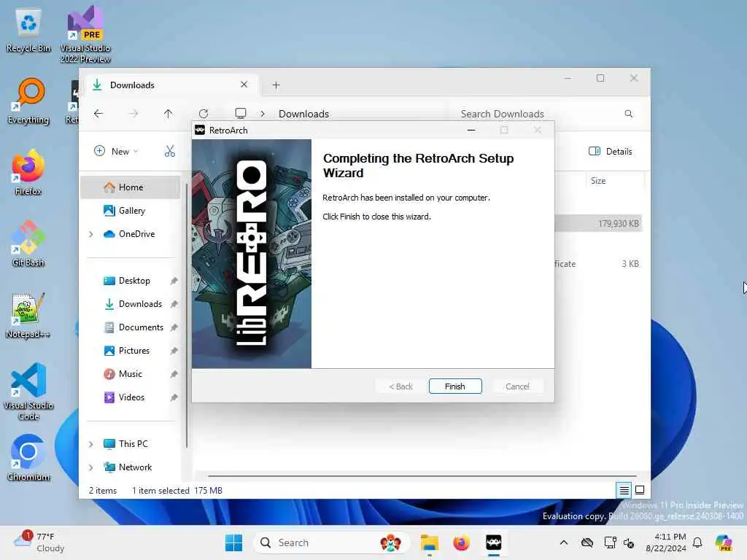The height and width of the screenshot is (560, 747).
Task: Launch Firefox from desktop shortcut
Action: 28,172
